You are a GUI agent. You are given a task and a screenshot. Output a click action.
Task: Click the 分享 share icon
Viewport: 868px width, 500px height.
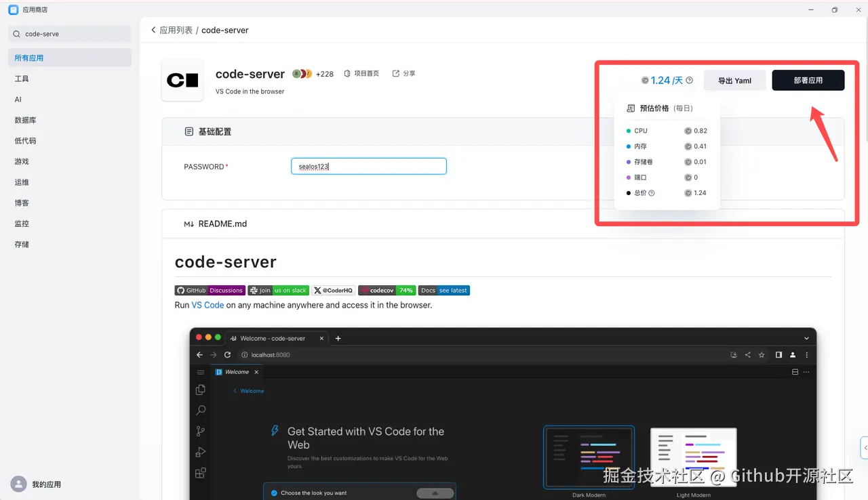point(396,73)
